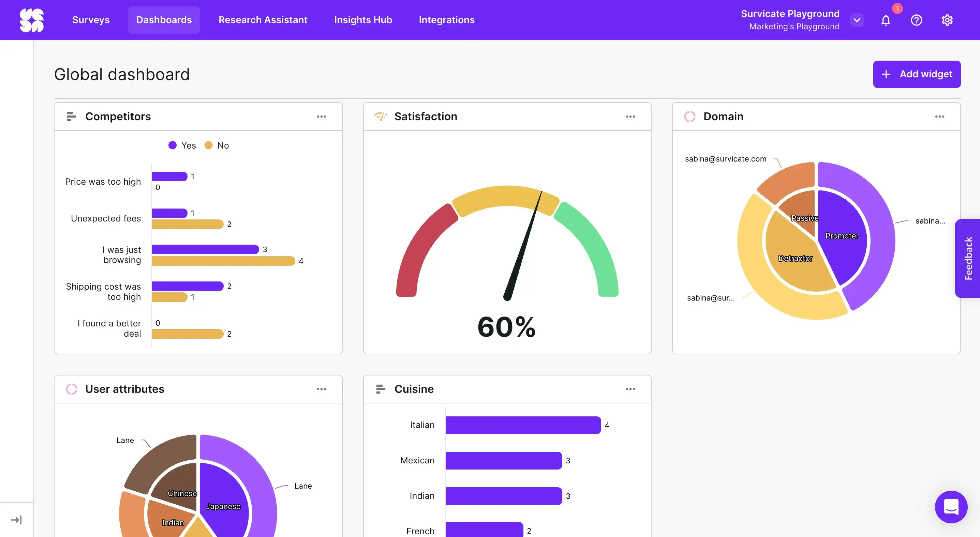This screenshot has width=980, height=537.
Task: Open the Competitors widget options menu
Action: click(x=322, y=116)
